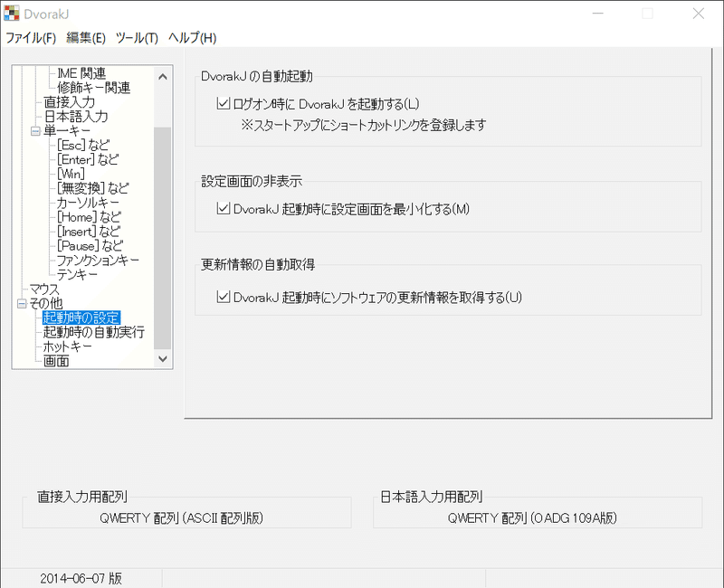Image resolution: width=724 pixels, height=588 pixels.
Task: Select 日本語入力 in the tree
Action: click(x=76, y=117)
